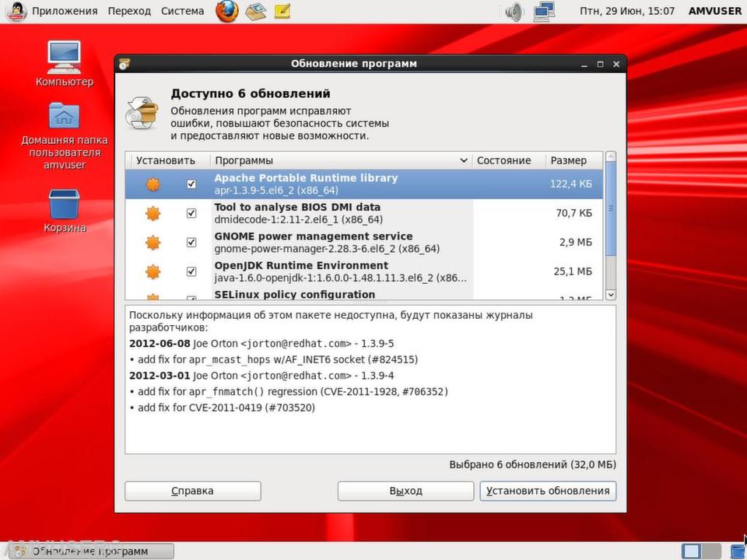The height and width of the screenshot is (560, 747).
Task: Click the Выход button
Action: click(406, 491)
